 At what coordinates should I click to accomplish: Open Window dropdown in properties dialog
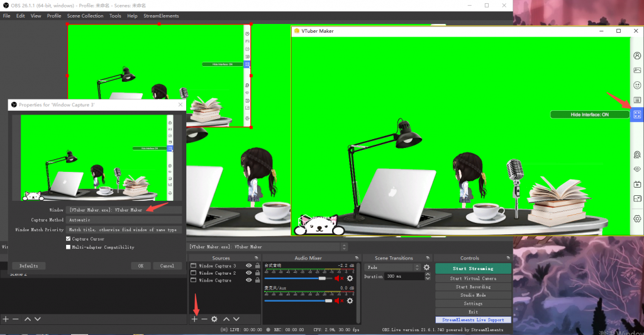124,210
